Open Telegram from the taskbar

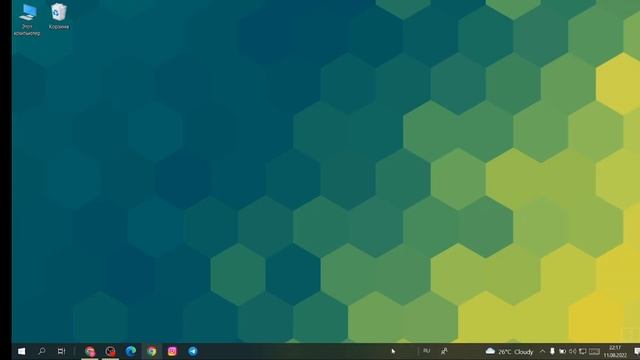(193, 351)
